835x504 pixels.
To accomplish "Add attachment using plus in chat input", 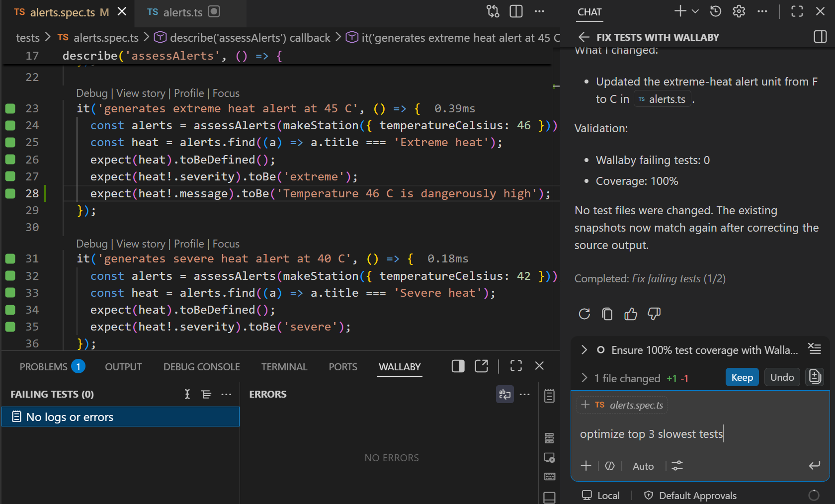I will coord(586,466).
